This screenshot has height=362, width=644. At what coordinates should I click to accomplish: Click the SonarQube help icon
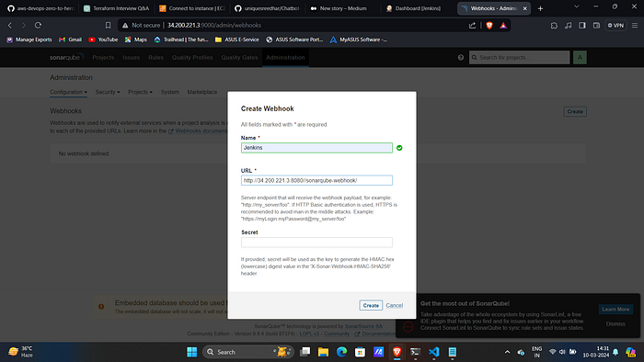460,57
